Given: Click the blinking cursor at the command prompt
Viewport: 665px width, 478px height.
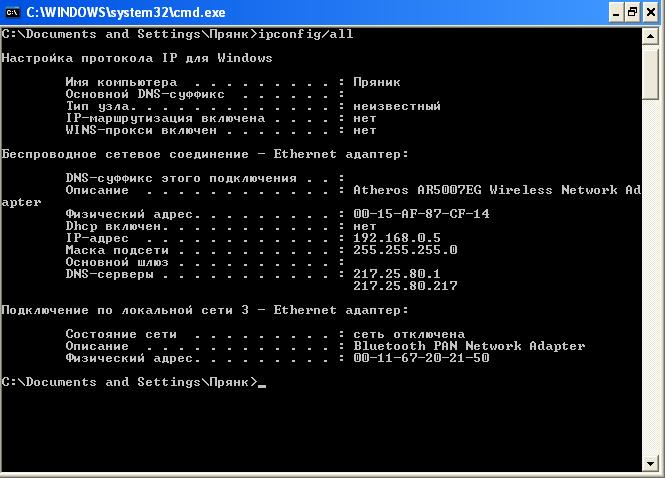Looking at the screenshot, I should coord(262,384).
